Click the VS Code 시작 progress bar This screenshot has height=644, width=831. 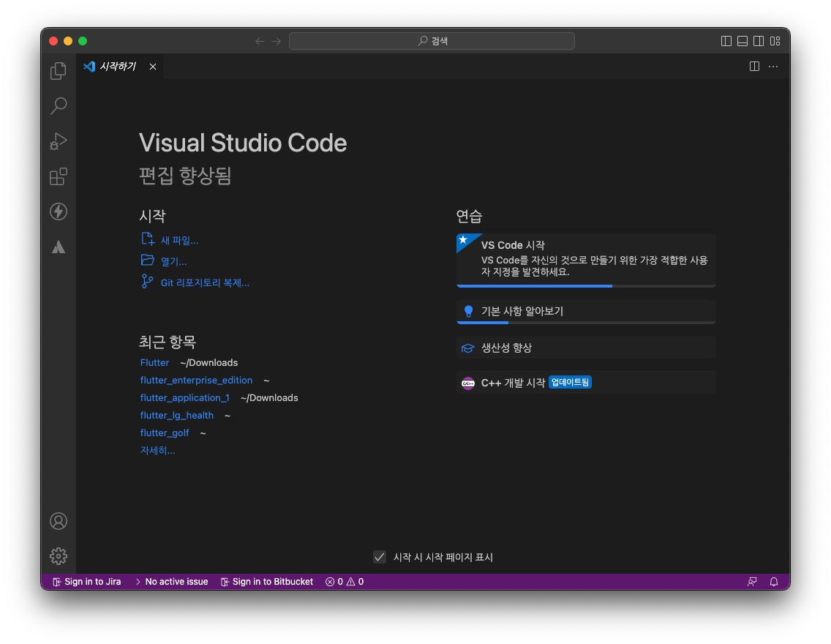pyautogui.click(x=586, y=286)
